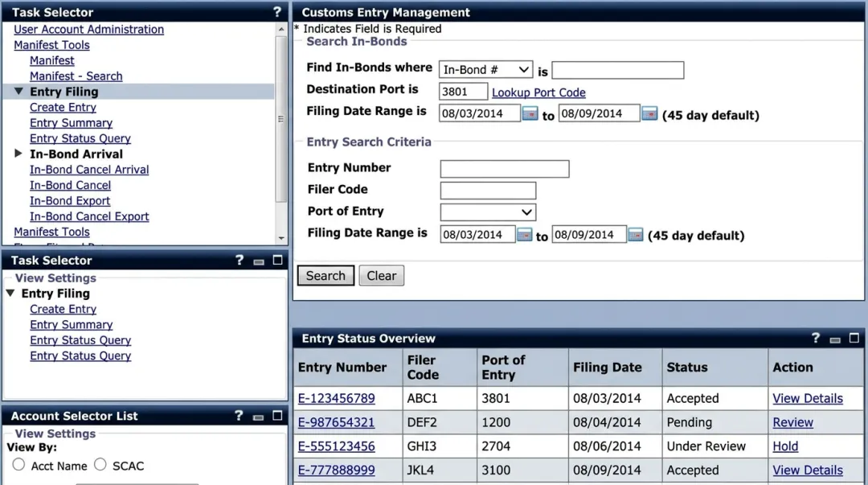Click help icon in Account Selector List header
Image resolution: width=868 pixels, height=485 pixels.
point(239,416)
